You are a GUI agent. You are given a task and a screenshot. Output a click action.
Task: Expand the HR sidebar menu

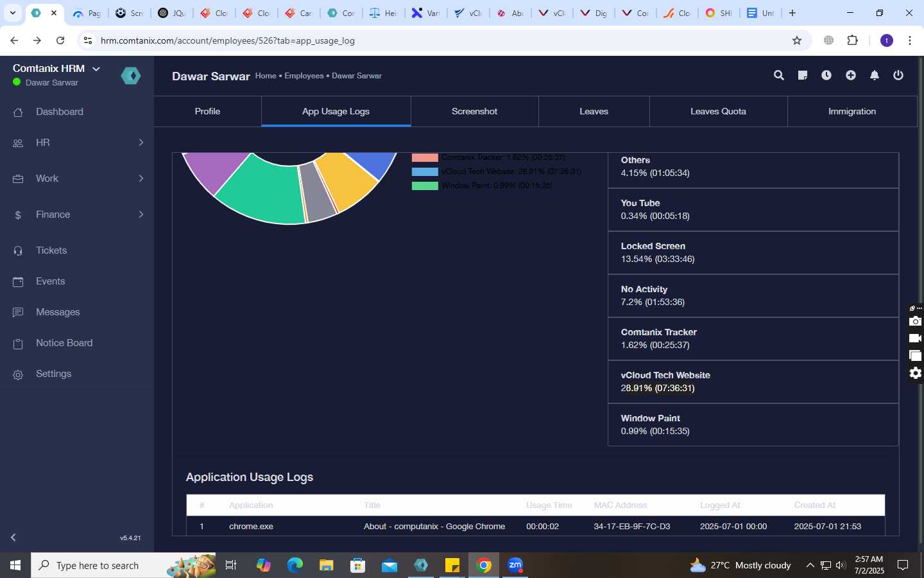(x=77, y=143)
